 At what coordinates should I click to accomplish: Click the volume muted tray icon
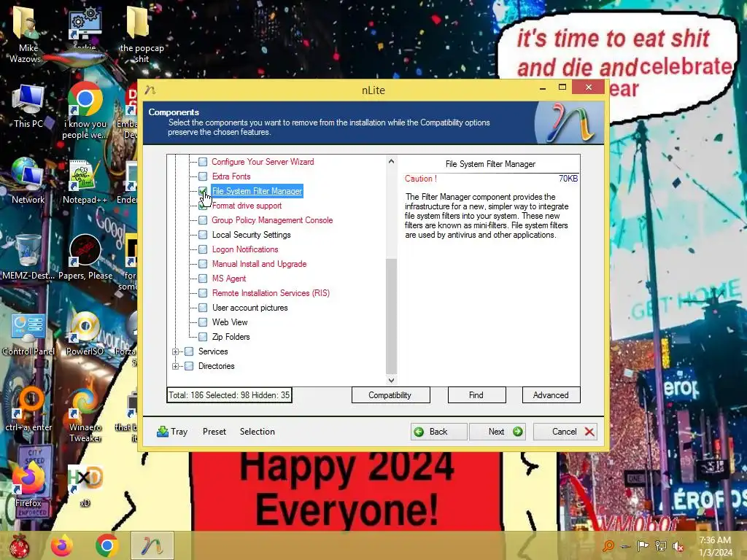point(678,546)
